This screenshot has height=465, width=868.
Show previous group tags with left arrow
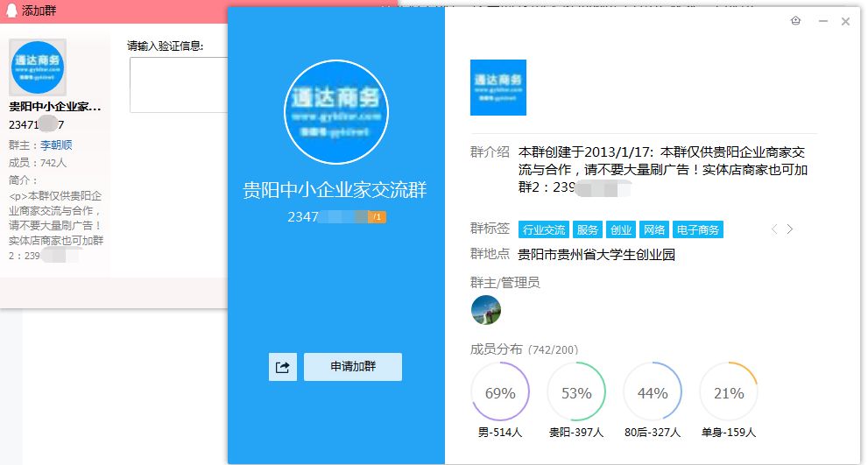tap(774, 229)
